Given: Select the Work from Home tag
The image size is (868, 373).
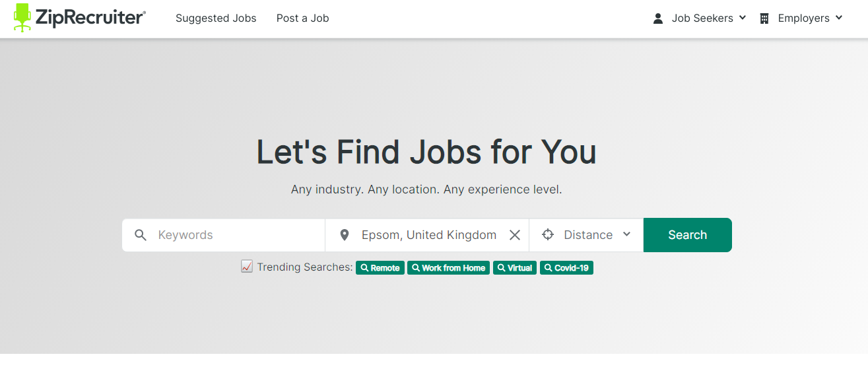Looking at the screenshot, I should click(448, 268).
